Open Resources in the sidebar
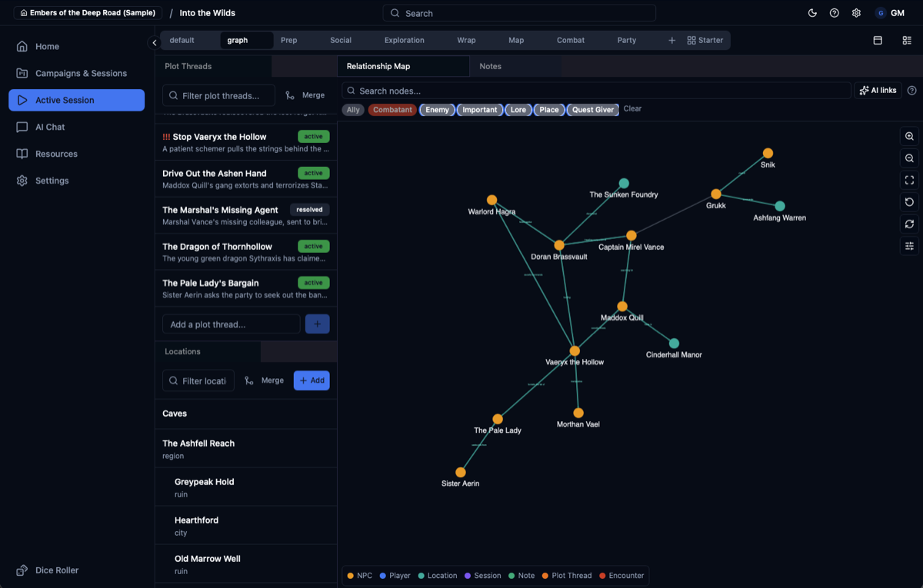The image size is (923, 588). [x=76, y=154]
